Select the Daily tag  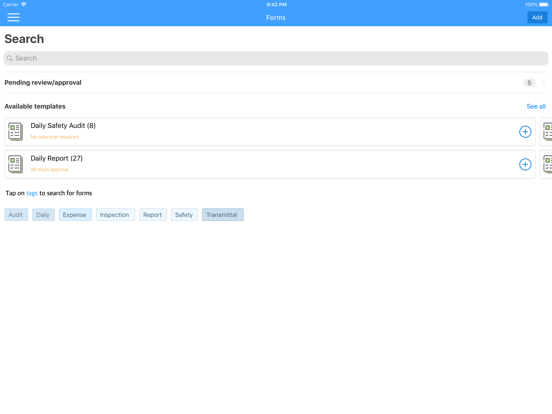pyautogui.click(x=43, y=215)
